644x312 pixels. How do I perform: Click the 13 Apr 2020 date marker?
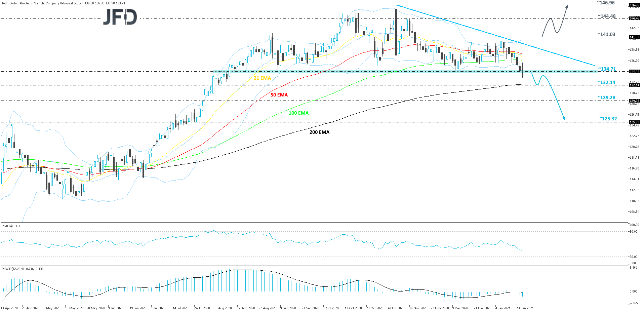coord(9,308)
